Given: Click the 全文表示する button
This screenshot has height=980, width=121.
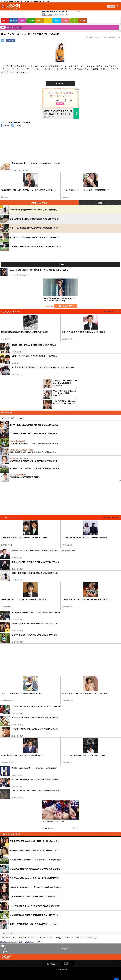Looking at the screenshot, I should click(61, 83).
